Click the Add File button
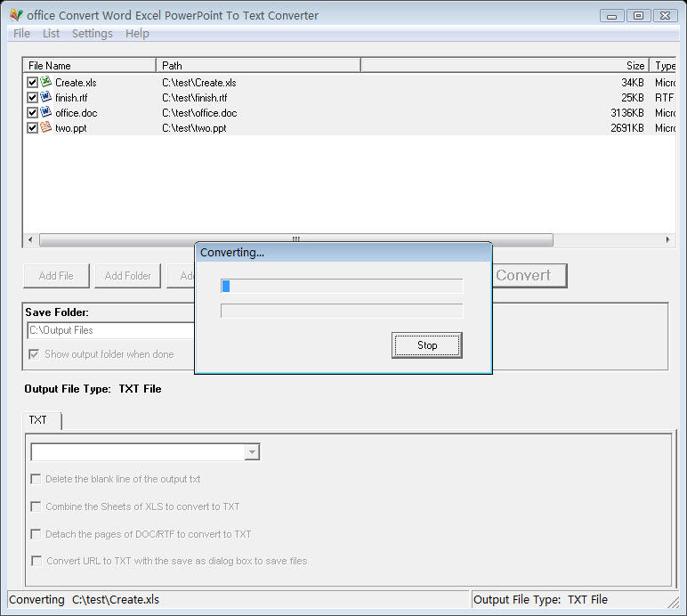Viewport: 687px width, 616px height. click(x=56, y=276)
